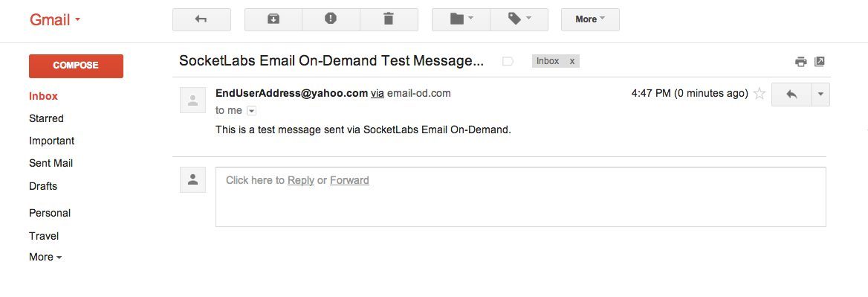Expand the More actions dropdown in toolbar
Image resolution: width=868 pixels, height=297 pixels.
(590, 19)
